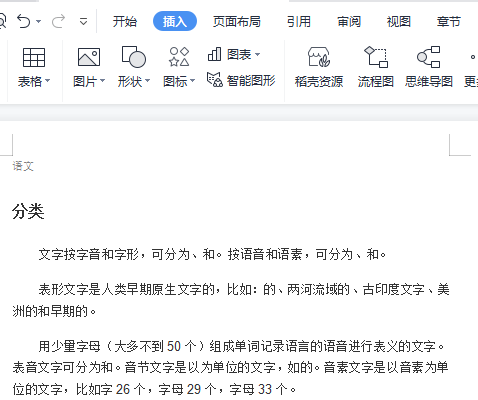Open 稻壳资源 resource store icon

tap(319, 57)
